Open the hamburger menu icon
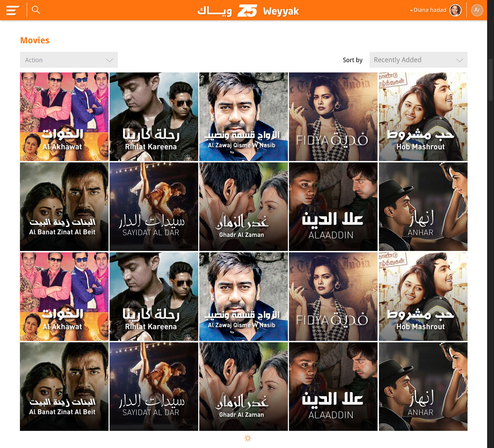494x448 pixels. click(x=13, y=10)
